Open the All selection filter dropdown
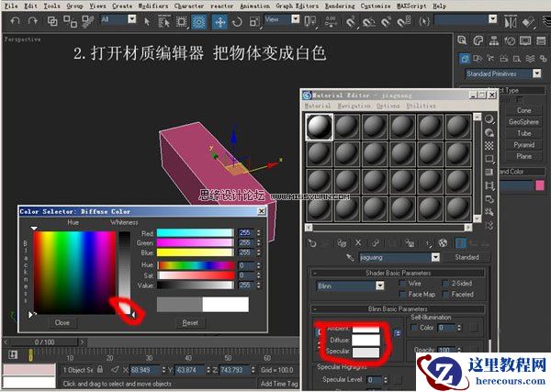This screenshot has height=392, width=551. [x=131, y=19]
